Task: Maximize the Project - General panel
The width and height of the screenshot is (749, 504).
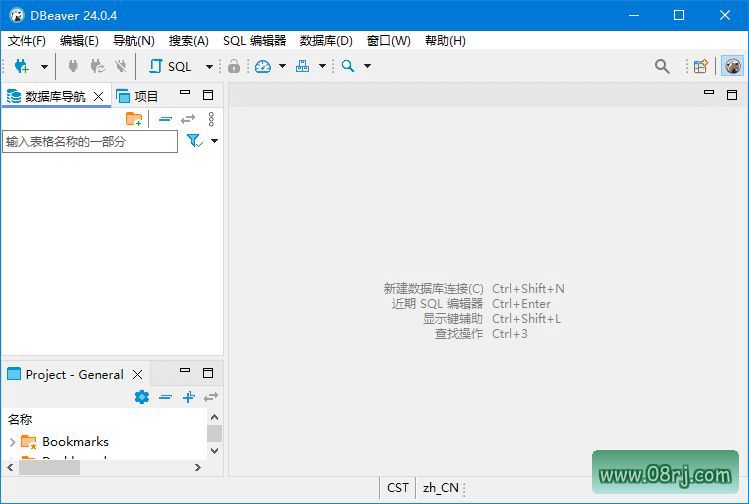Action: (x=208, y=373)
